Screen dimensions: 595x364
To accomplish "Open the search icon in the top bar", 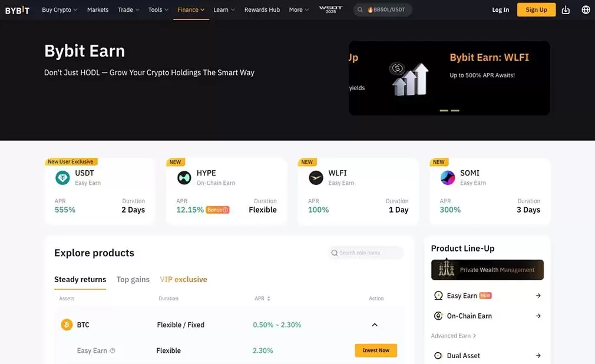I will tap(359, 9).
